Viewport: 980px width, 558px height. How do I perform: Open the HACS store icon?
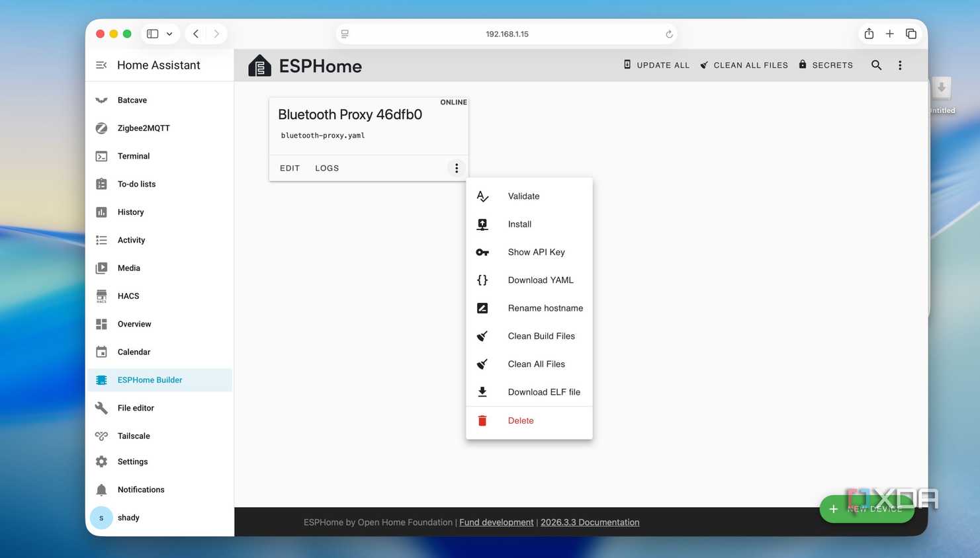tap(101, 296)
